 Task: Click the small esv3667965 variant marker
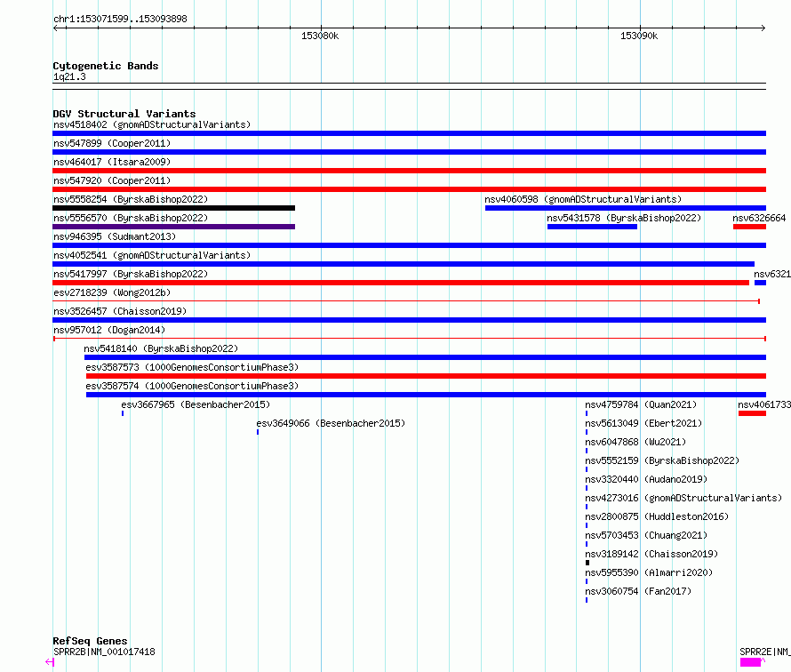[123, 413]
